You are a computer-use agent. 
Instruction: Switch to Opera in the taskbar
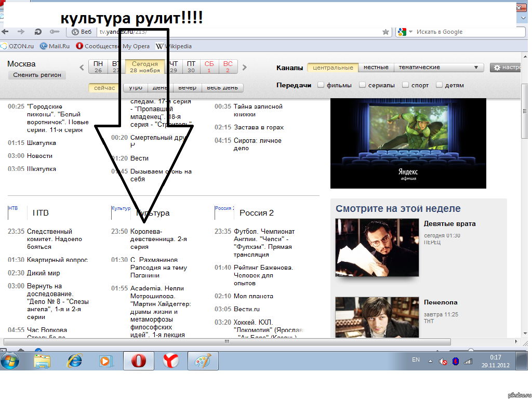tap(138, 361)
